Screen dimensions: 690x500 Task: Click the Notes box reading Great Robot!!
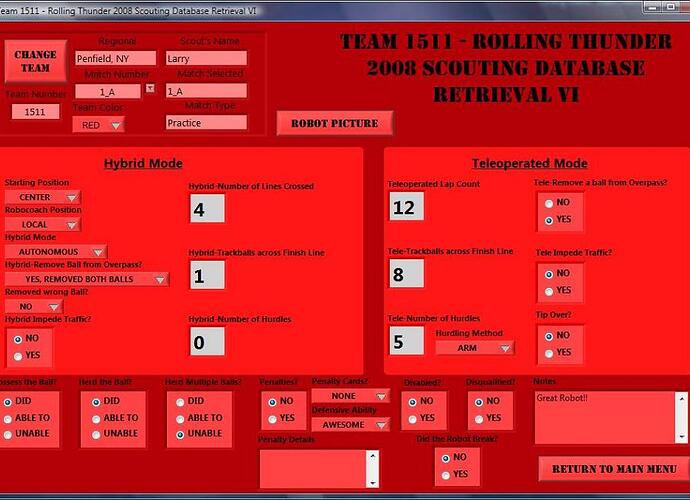605,418
